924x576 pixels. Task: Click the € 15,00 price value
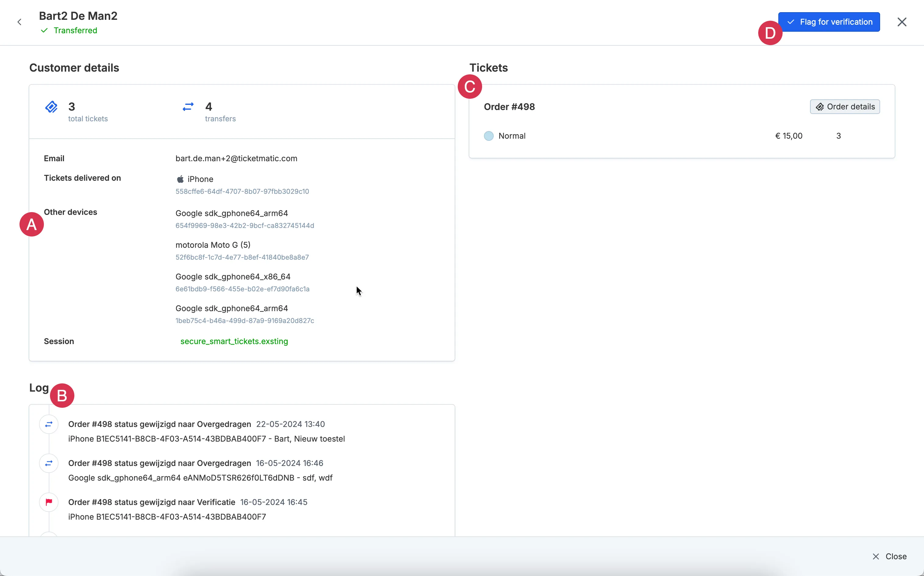tap(789, 136)
